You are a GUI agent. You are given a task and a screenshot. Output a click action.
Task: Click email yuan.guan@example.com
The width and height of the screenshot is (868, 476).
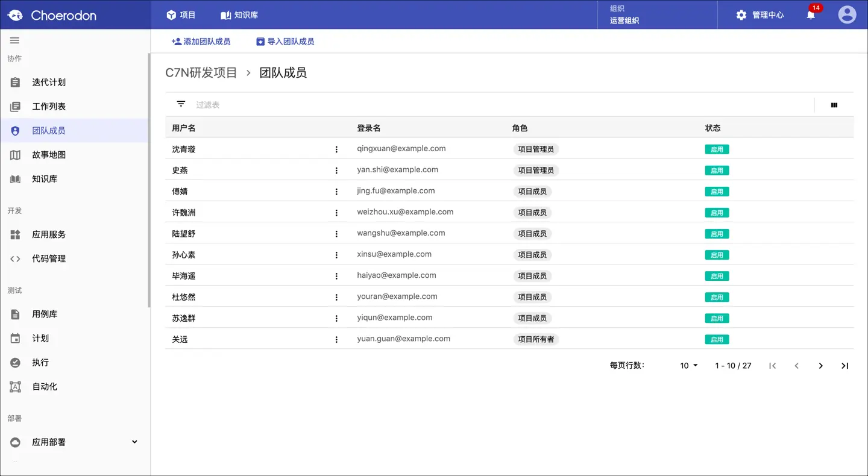[403, 339]
